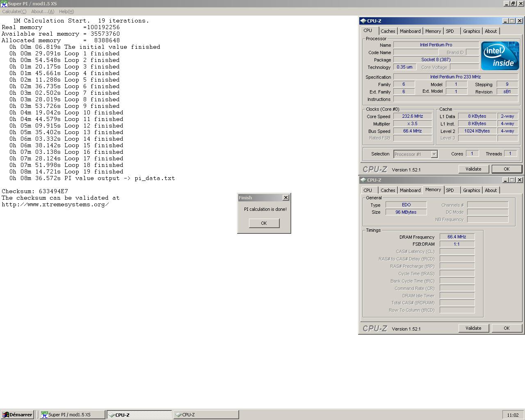Click the Super PI title bar icon
The height and width of the screenshot is (420, 525).
(4, 4)
